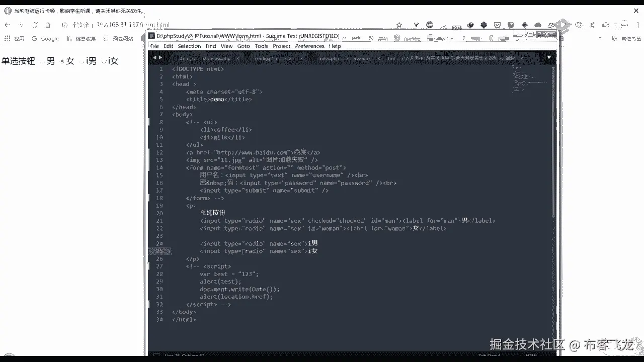Open the Project menu

282,46
